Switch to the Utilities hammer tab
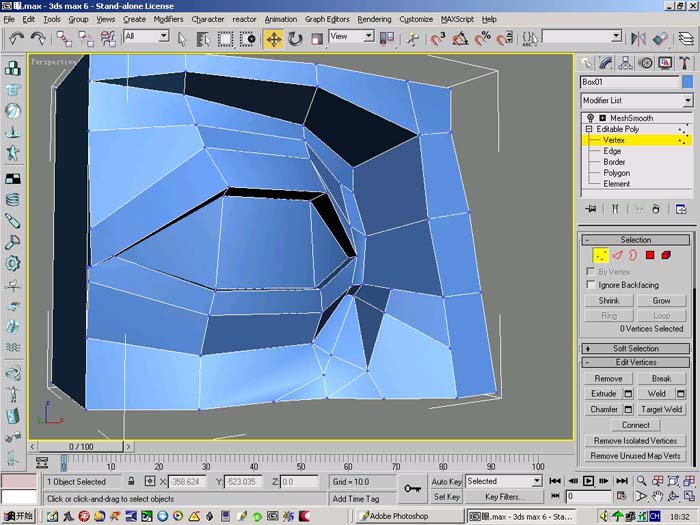This screenshot has width=700, height=525. click(684, 63)
